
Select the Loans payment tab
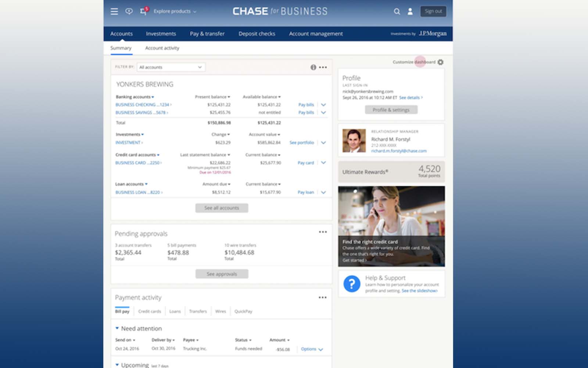coord(175,311)
